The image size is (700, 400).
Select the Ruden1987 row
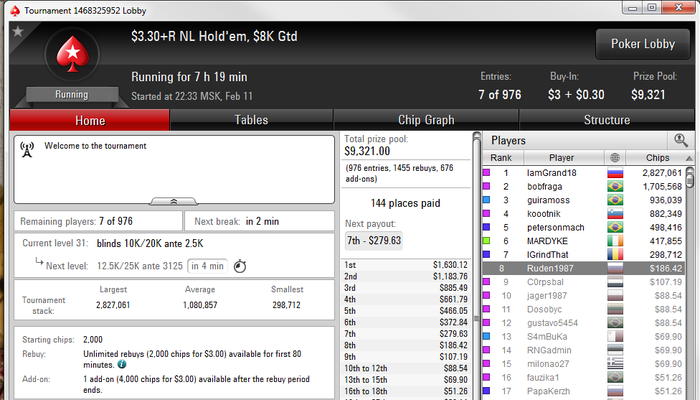tap(583, 268)
